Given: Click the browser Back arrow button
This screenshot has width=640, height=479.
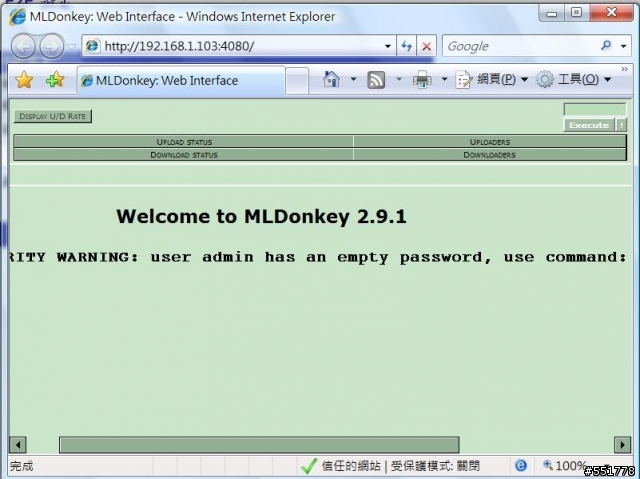Looking at the screenshot, I should [23, 47].
